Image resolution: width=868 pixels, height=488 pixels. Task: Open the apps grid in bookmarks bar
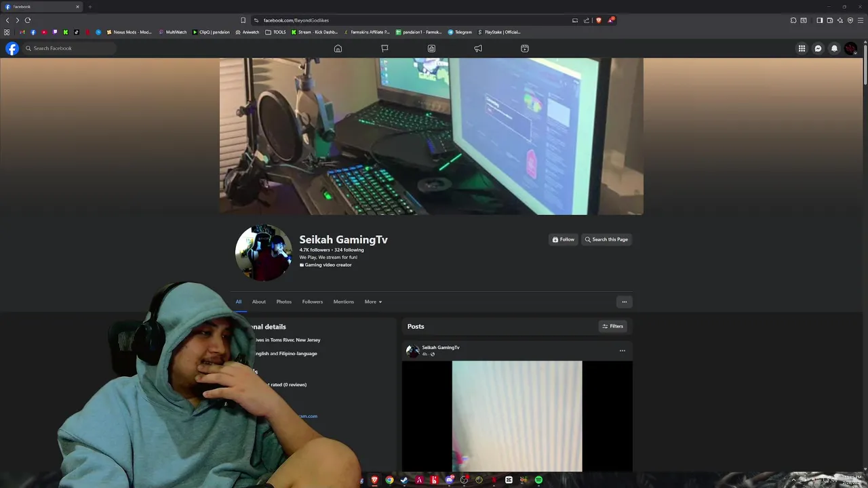point(7,32)
